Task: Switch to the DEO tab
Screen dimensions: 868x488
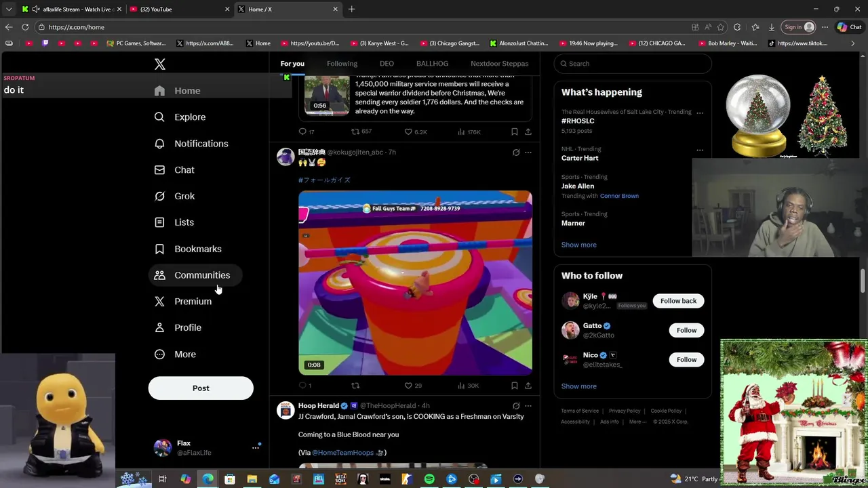Action: coord(387,64)
